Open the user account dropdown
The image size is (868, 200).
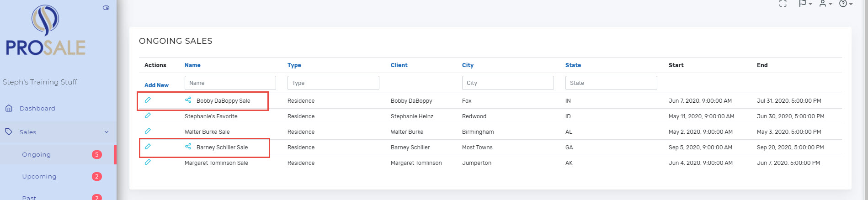pos(825,3)
